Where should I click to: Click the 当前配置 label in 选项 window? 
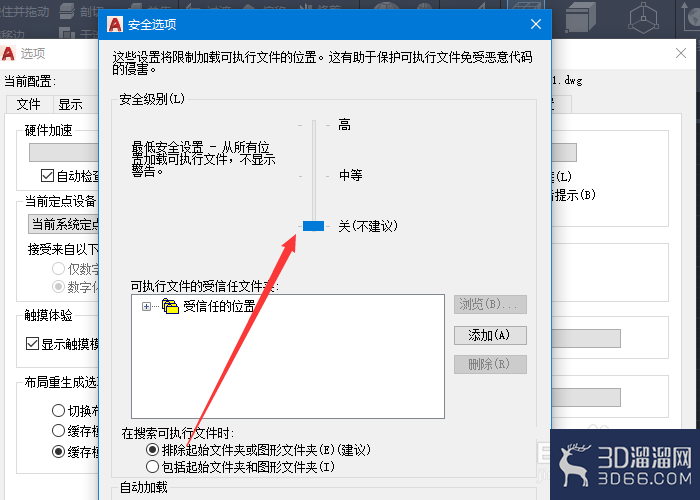point(30,81)
